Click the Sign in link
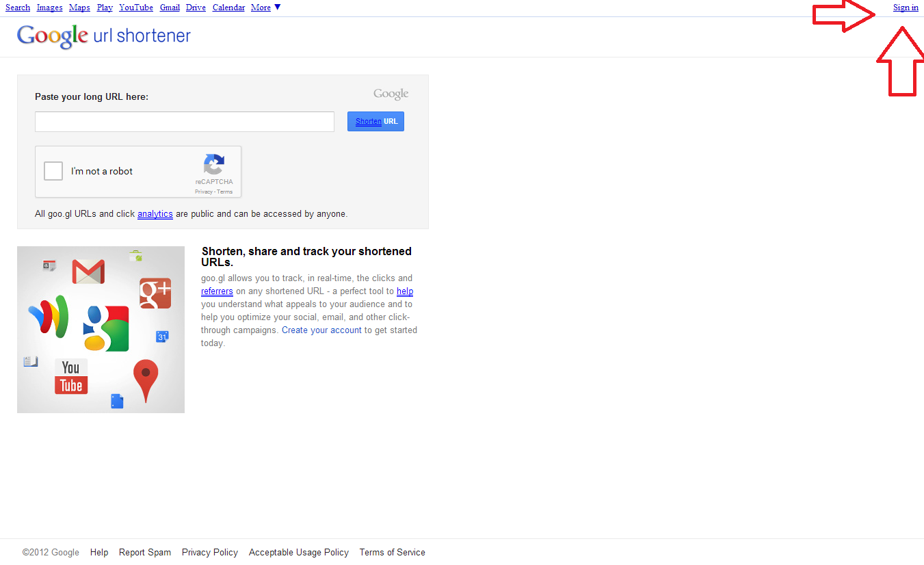This screenshot has height=565, width=924. point(906,8)
